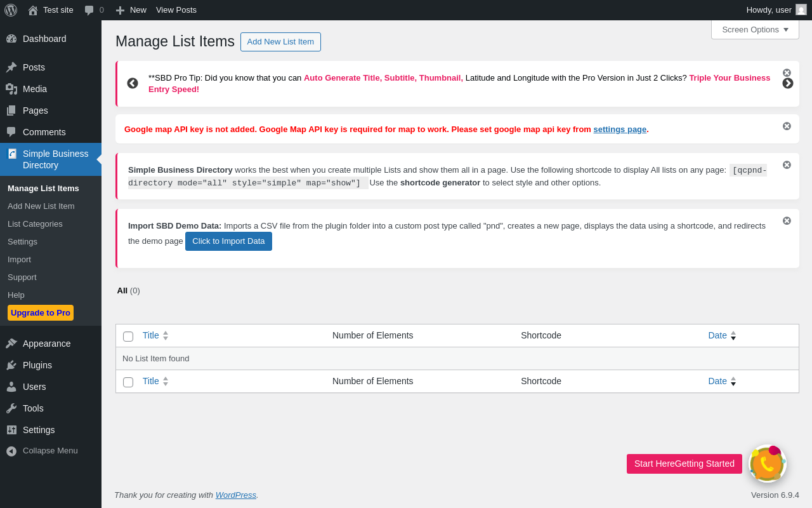Click the "Number of Elements" footer text
812x508 pixels.
click(x=373, y=381)
